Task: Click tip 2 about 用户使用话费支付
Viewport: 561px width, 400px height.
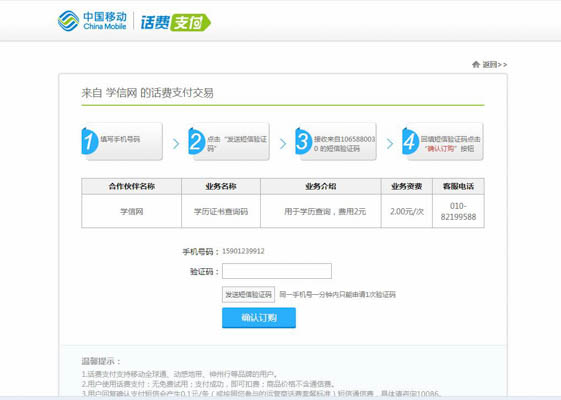Action: click(208, 384)
